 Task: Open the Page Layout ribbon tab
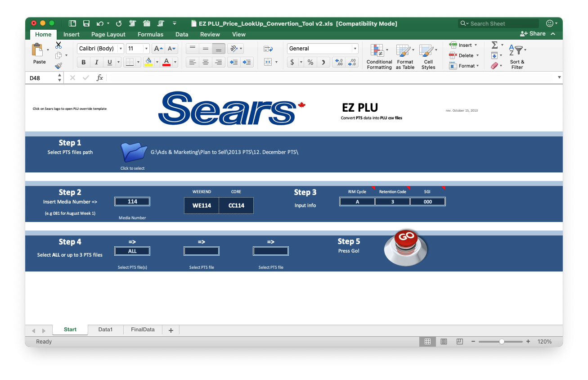[x=108, y=34]
